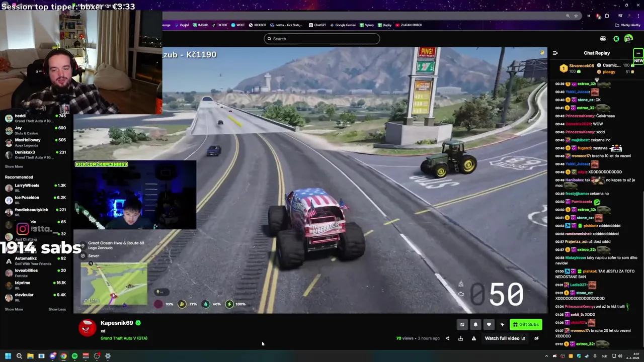Open the Kapesnik69 channel name
Screen dimensions: 644x362
117,323
